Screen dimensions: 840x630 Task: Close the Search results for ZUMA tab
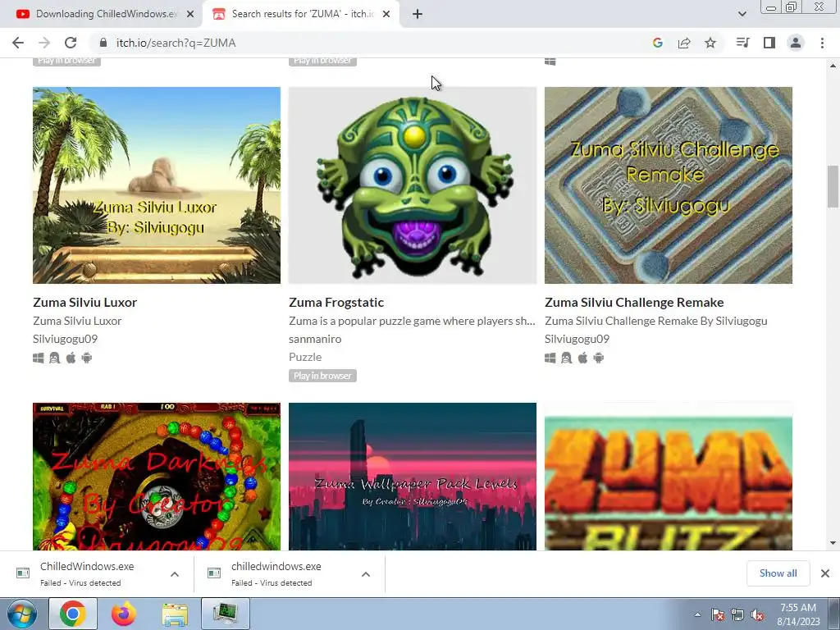386,15
